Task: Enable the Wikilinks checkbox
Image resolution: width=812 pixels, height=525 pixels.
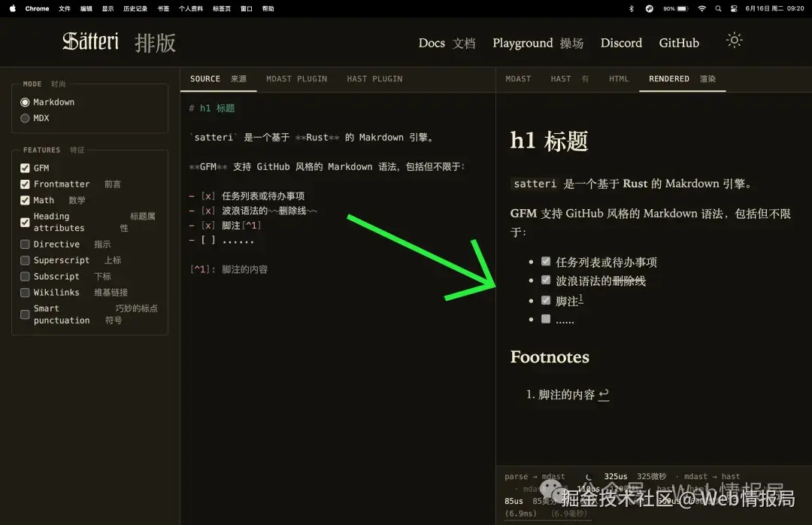Action: click(x=25, y=293)
